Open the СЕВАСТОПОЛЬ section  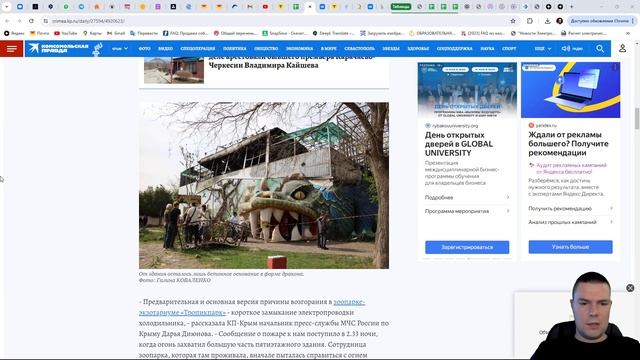point(359,49)
